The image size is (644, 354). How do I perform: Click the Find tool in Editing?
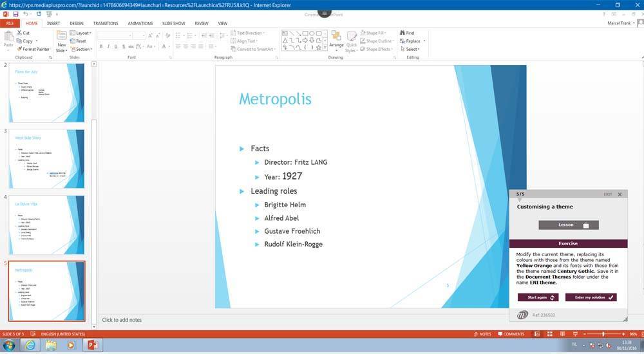(x=408, y=33)
